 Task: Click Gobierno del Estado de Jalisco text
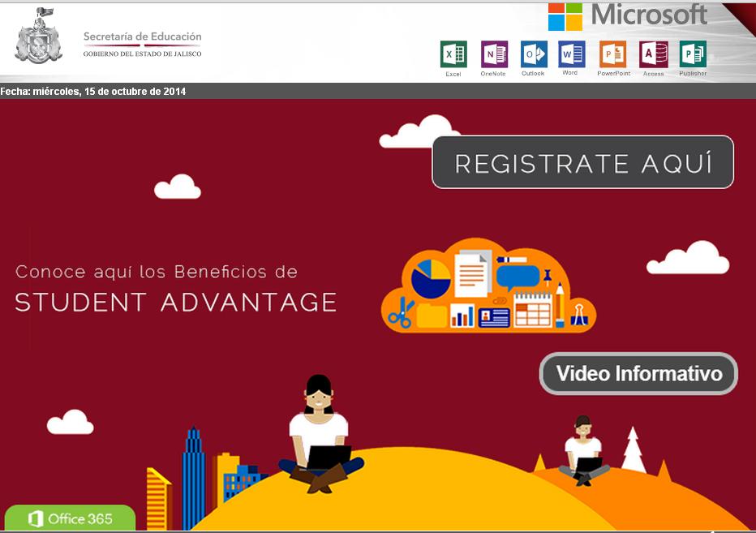click(142, 54)
